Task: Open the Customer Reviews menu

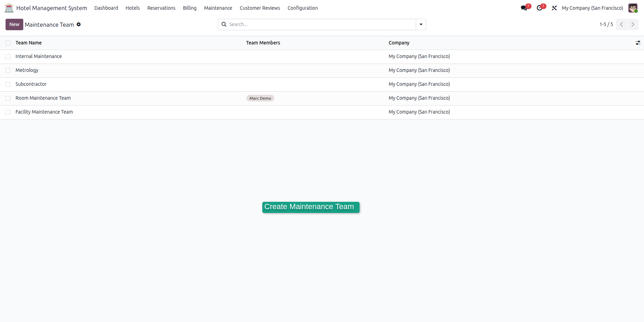Action: click(260, 8)
